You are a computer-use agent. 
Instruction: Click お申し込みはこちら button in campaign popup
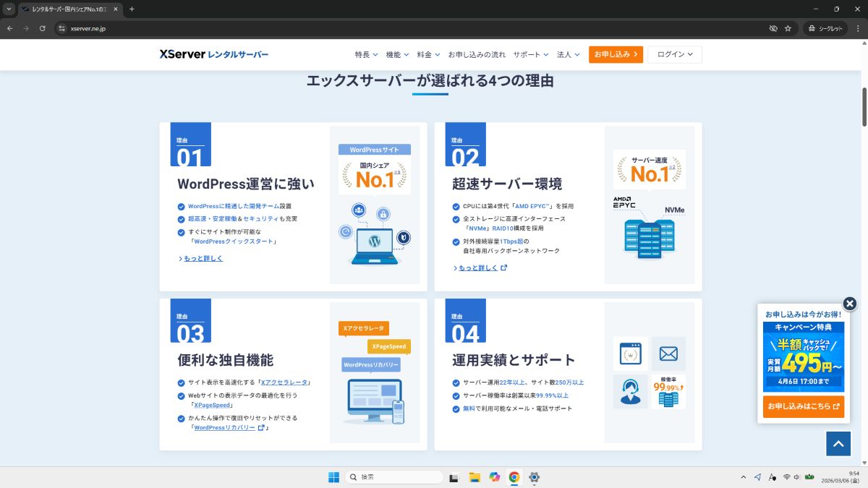[x=803, y=406]
